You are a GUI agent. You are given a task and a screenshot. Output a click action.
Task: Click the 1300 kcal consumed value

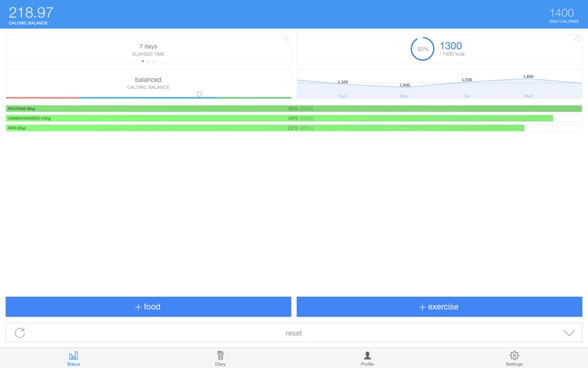coord(451,46)
